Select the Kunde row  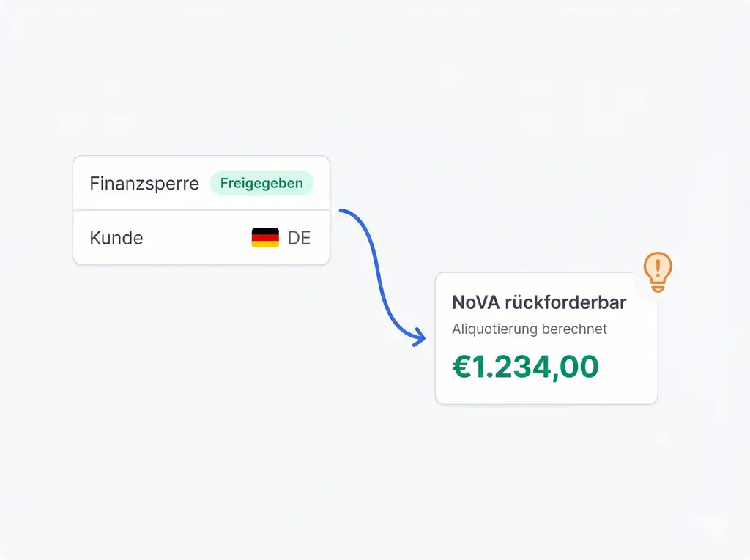[x=201, y=238]
